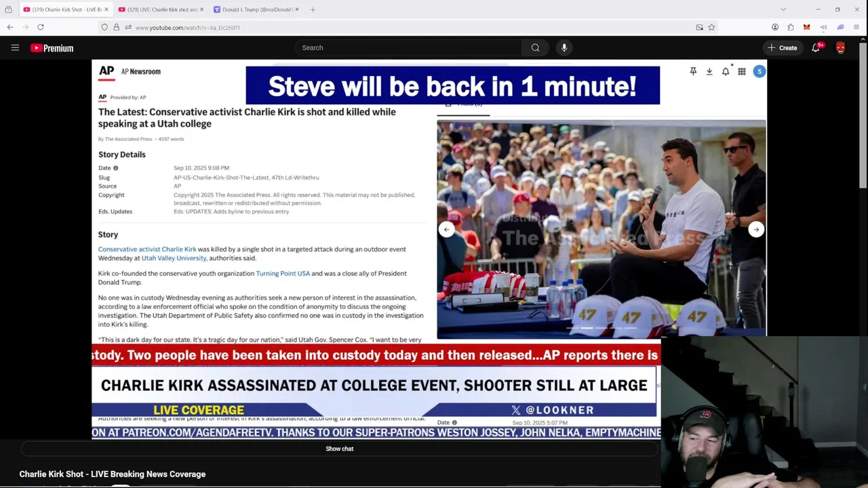This screenshot has width=868, height=488.
Task: Click the YouTube search magnifier button
Action: pos(536,47)
